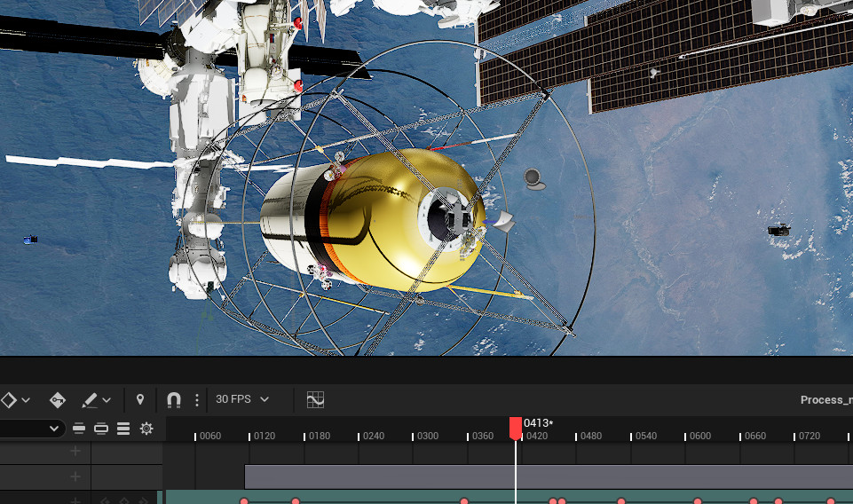Screen dimensions: 853x504
Task: Click the first track layout icon beside search
Action: pyautogui.click(x=79, y=429)
